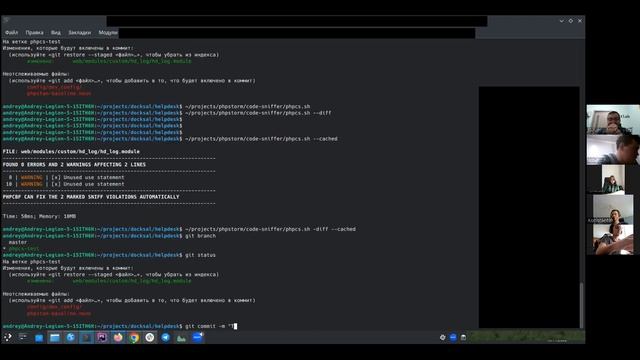Click the 'phpcs.sh --diff' command line
This screenshot has height=360, width=640.
point(258,113)
